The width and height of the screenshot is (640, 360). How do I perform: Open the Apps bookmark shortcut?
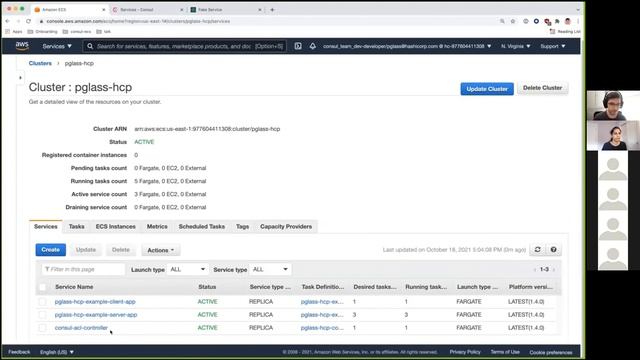click(14, 31)
